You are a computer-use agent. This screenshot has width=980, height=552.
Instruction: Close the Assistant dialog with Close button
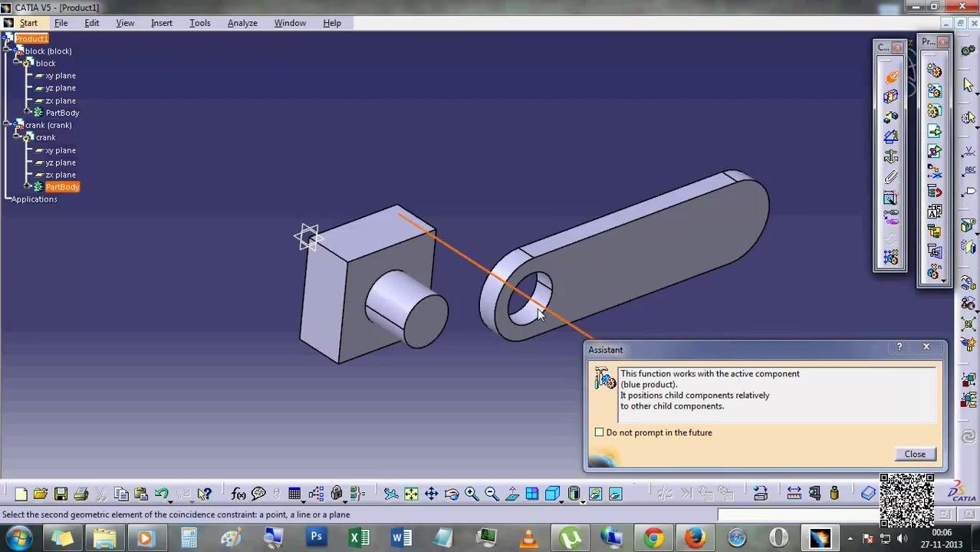tap(915, 454)
